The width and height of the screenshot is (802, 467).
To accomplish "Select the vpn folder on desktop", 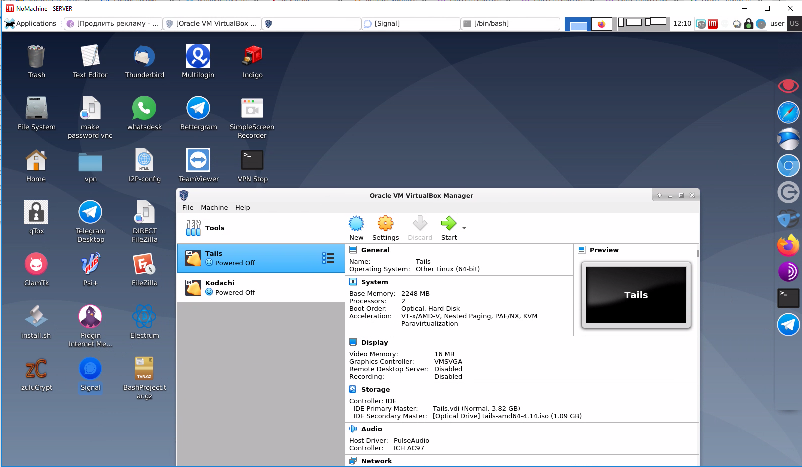I will (x=91, y=166).
